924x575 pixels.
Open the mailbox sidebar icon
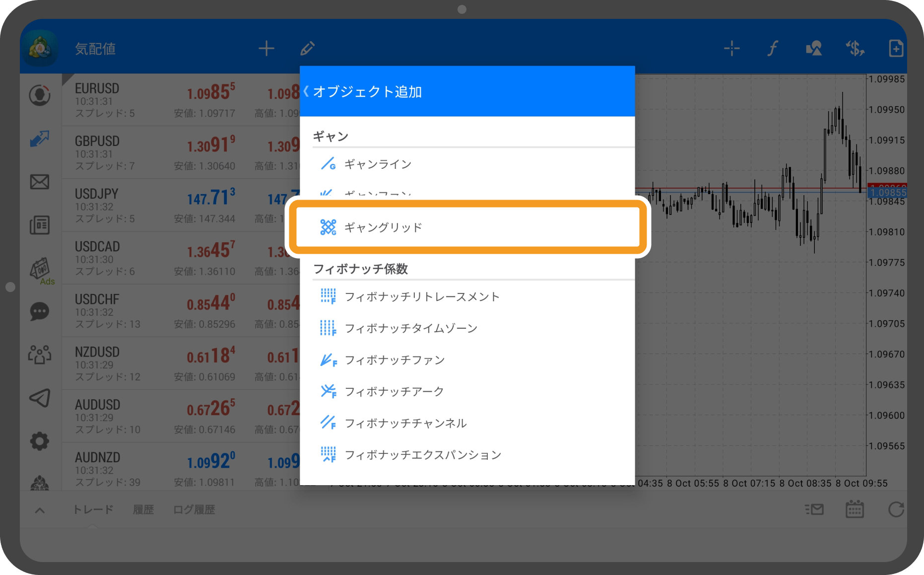tap(40, 182)
